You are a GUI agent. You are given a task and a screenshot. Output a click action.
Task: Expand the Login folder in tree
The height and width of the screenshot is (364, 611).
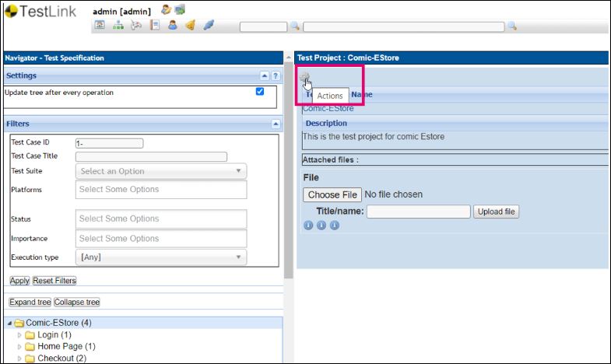[x=20, y=334]
